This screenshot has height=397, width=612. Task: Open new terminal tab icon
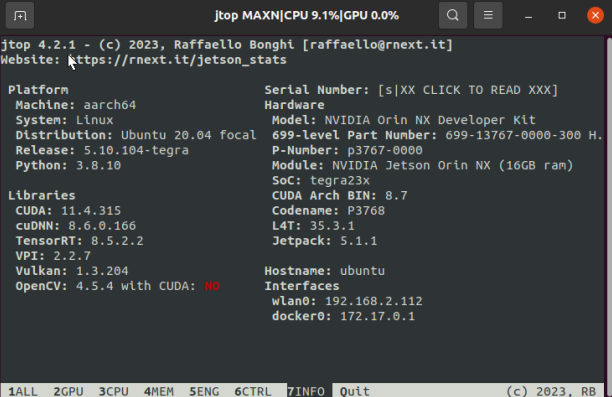(x=20, y=16)
